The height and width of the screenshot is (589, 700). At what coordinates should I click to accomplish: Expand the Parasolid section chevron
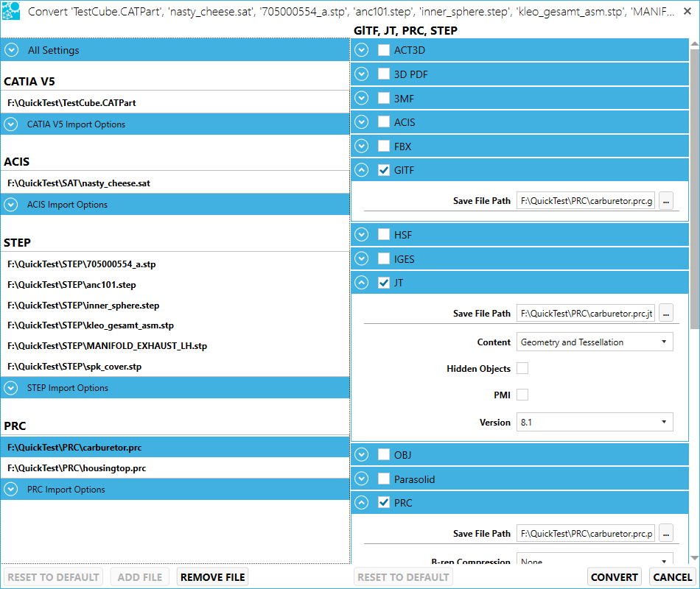(x=361, y=479)
